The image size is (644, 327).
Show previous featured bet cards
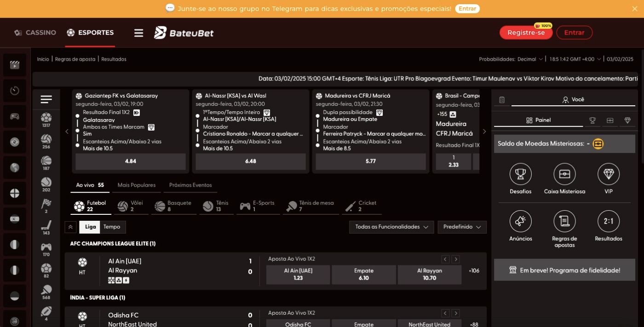(x=67, y=132)
